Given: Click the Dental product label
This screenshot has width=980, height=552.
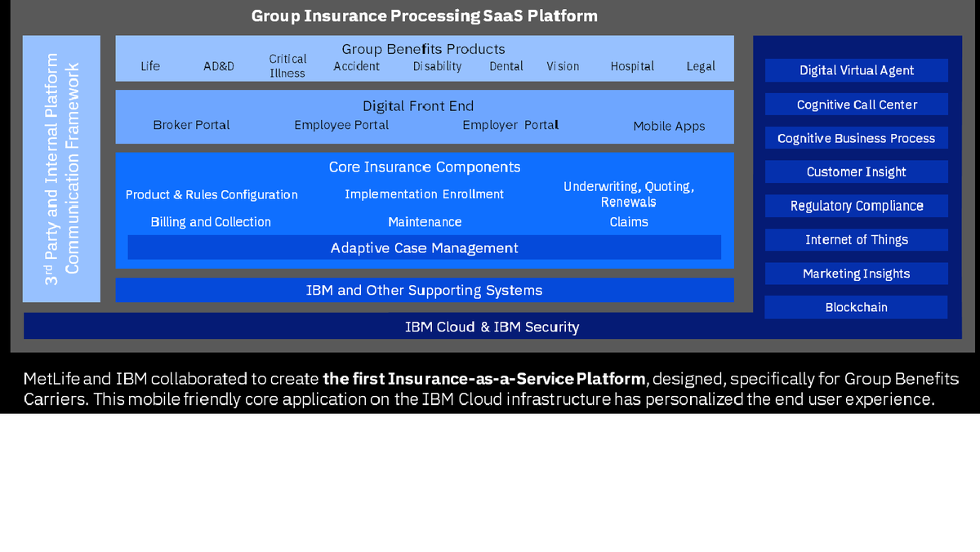Looking at the screenshot, I should pyautogui.click(x=506, y=66).
